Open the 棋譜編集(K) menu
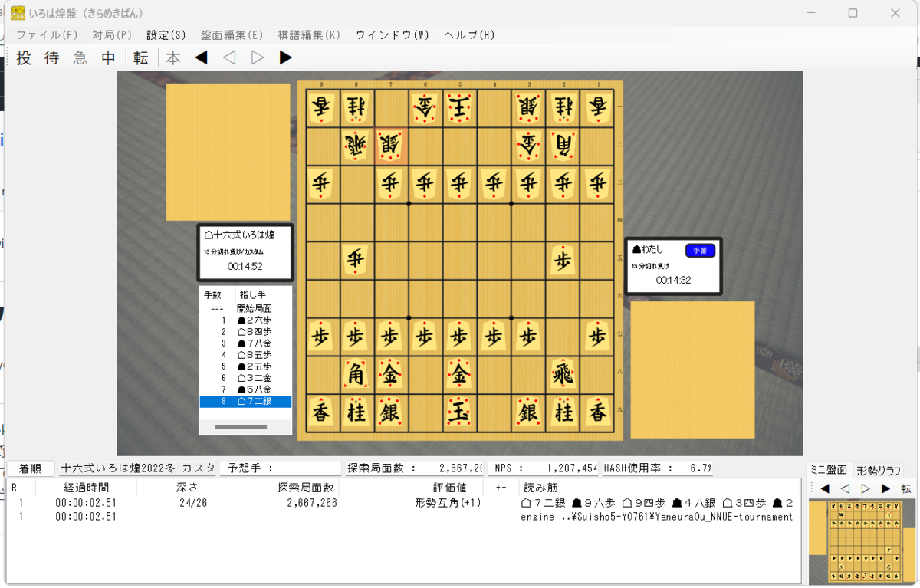920x588 pixels. tap(309, 35)
